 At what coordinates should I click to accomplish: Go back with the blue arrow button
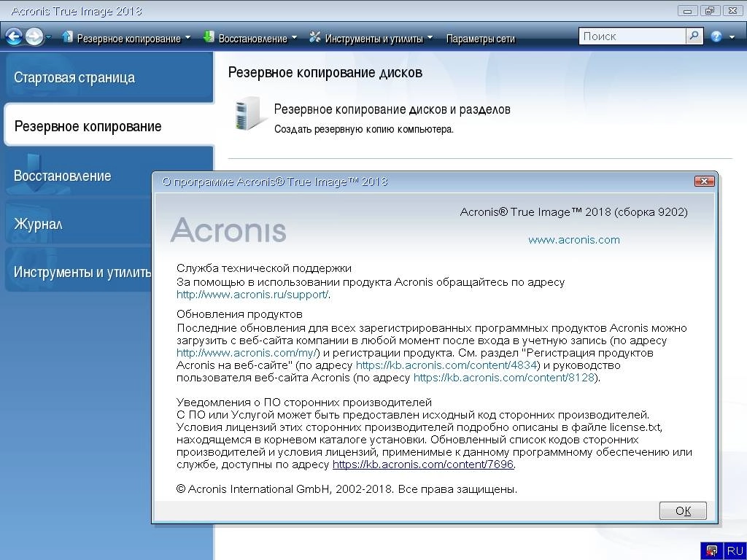14,36
